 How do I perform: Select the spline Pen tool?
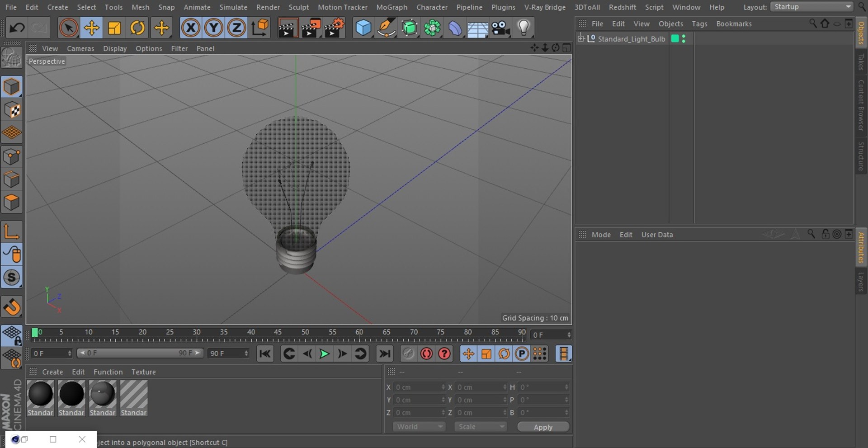tap(387, 28)
